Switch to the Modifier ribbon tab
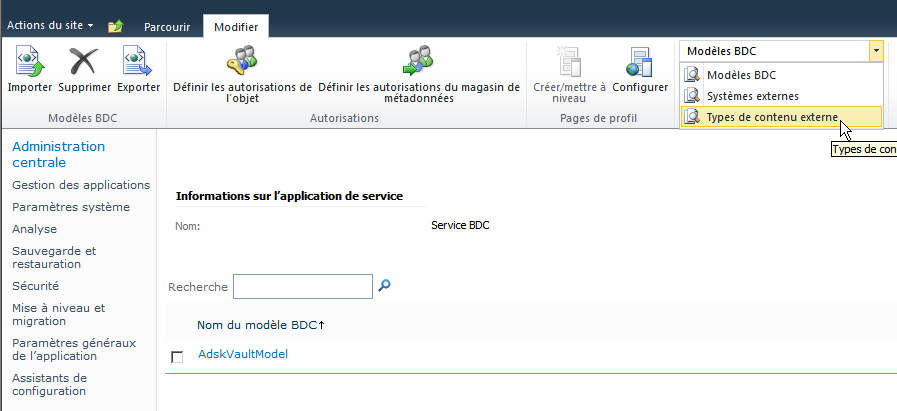The height and width of the screenshot is (411, 897). [235, 26]
